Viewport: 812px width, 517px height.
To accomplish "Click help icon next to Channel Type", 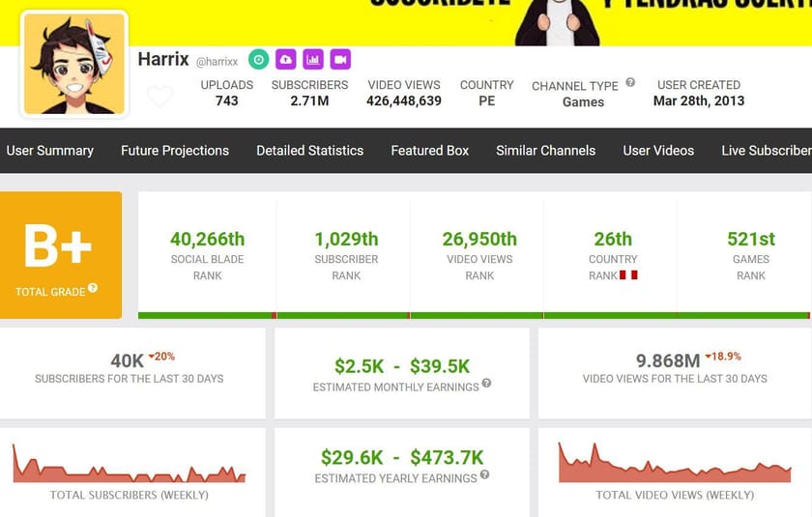I will (x=630, y=83).
